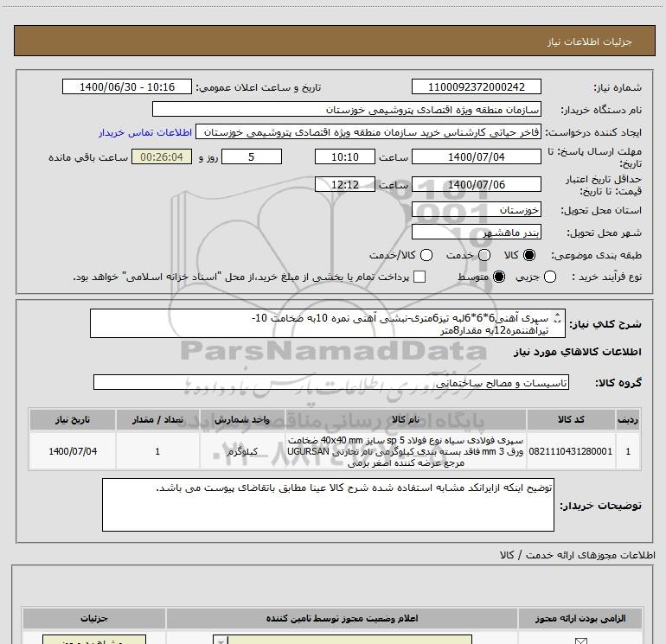Screen dimensions: 666x644
Task: Click the کد کالا column header
Action: (x=571, y=419)
